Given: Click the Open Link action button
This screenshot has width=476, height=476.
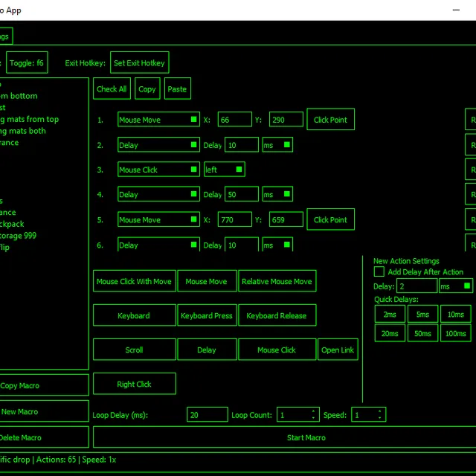Looking at the screenshot, I should [x=338, y=350].
